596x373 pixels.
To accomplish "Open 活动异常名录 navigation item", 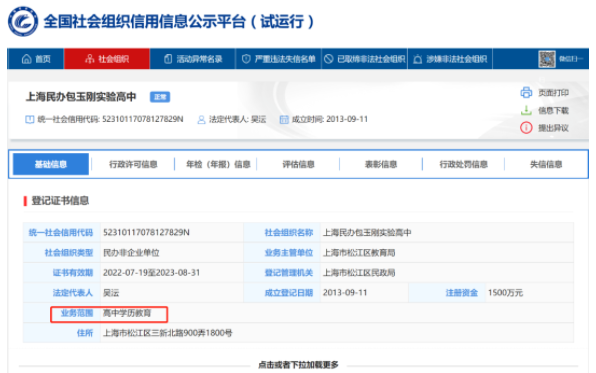I will (x=193, y=59).
